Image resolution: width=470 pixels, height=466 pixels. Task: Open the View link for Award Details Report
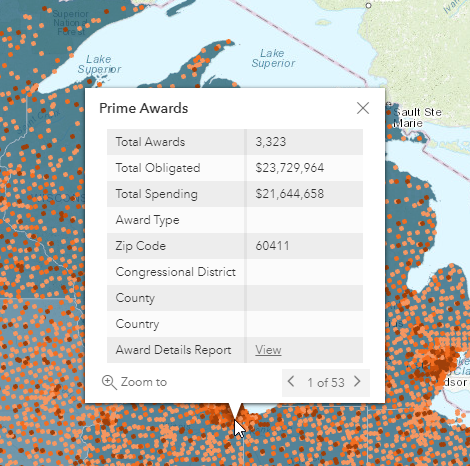[268, 350]
